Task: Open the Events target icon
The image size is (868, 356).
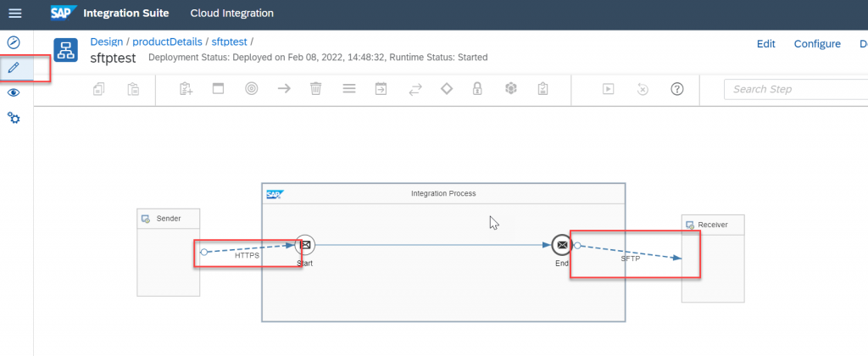Action: (251, 89)
